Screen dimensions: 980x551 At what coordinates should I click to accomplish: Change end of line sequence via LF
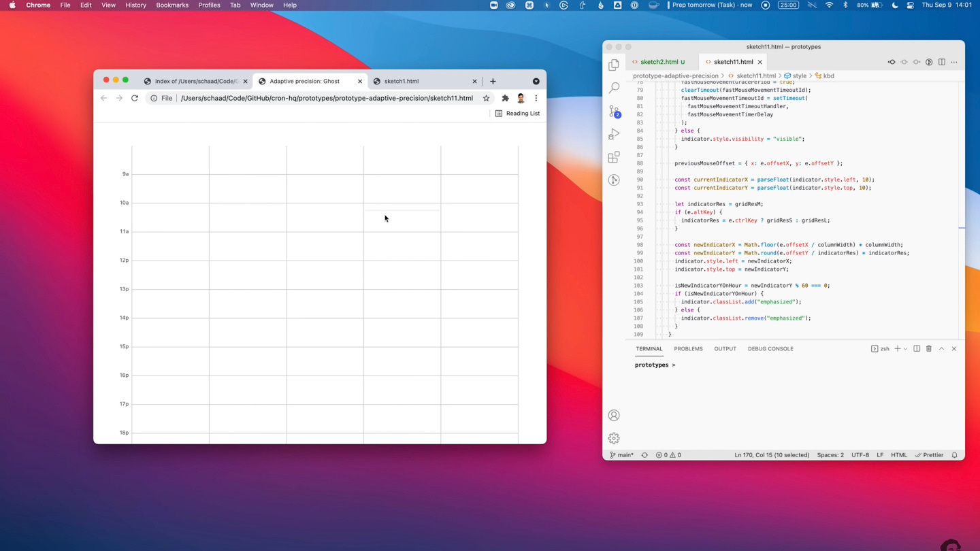pos(880,455)
